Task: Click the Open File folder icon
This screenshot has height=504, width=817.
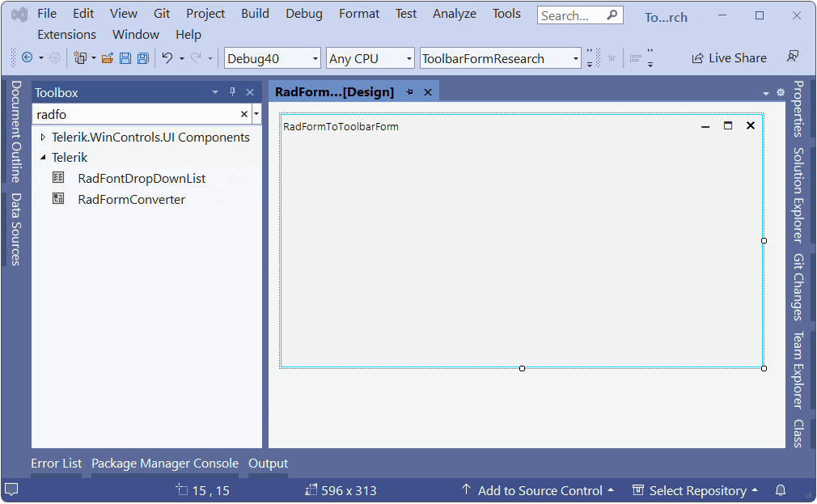Action: coord(108,58)
